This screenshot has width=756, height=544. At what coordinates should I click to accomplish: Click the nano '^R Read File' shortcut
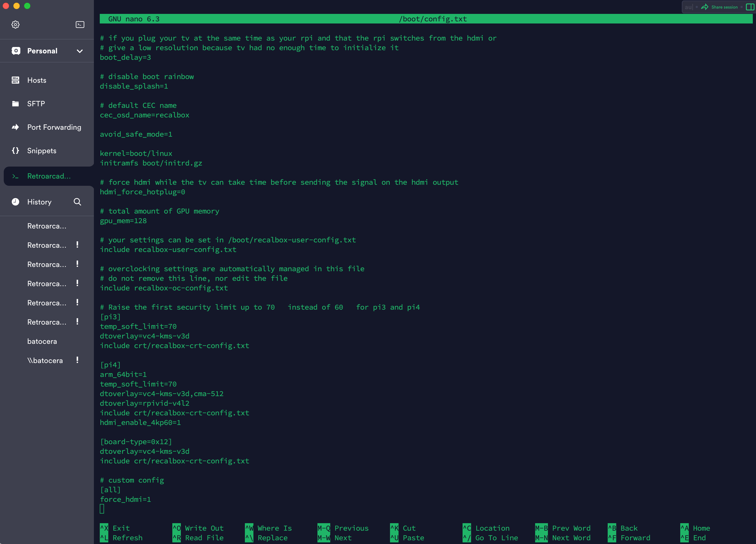coord(198,538)
